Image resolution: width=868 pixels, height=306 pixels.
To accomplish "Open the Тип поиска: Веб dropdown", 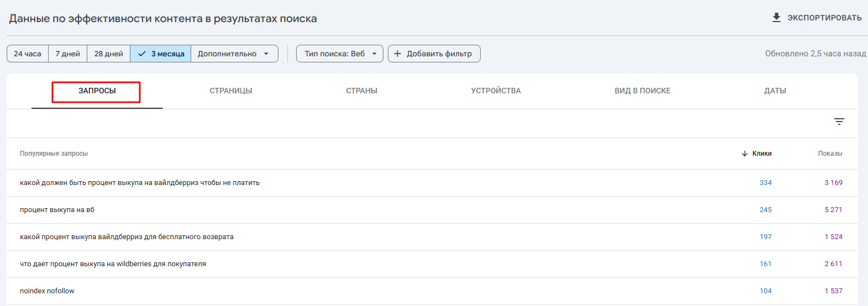I will pyautogui.click(x=340, y=54).
